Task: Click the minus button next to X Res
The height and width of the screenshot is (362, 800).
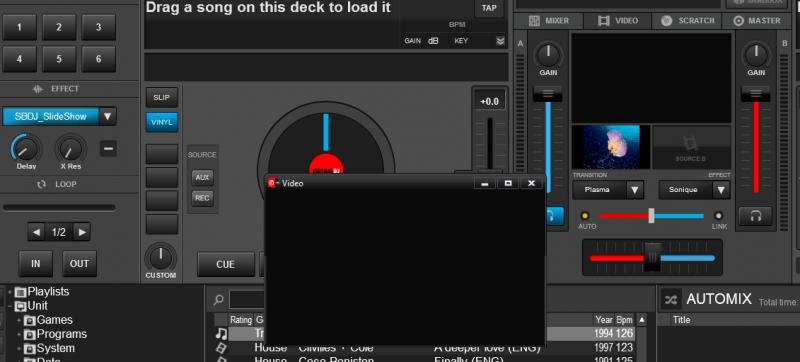Action: point(108,148)
